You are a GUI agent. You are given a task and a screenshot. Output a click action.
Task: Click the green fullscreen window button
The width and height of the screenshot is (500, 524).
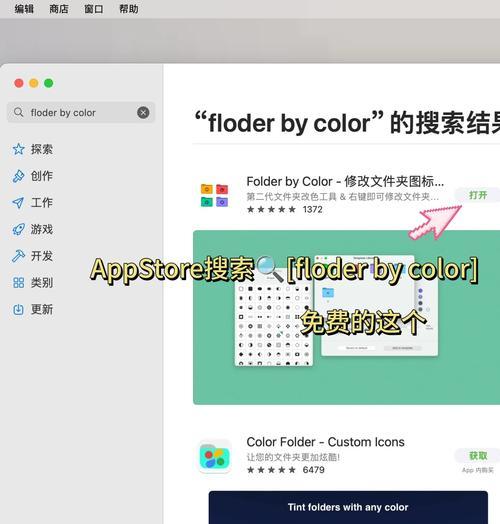coord(49,83)
